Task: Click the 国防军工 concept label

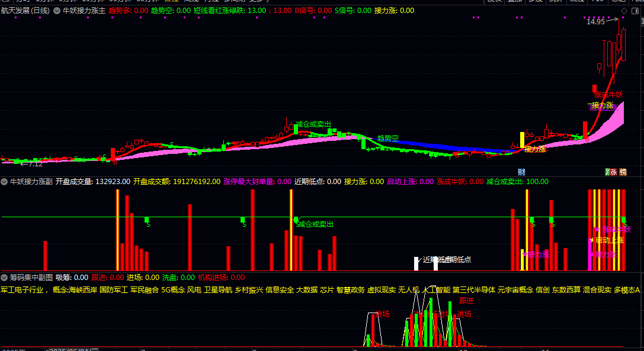Action: [x=114, y=290]
